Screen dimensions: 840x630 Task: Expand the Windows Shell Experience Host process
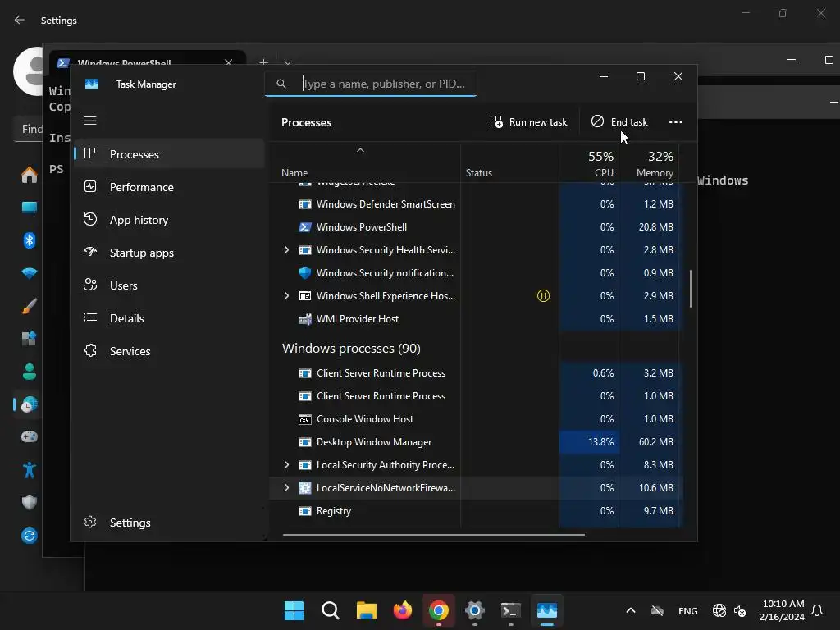point(286,295)
